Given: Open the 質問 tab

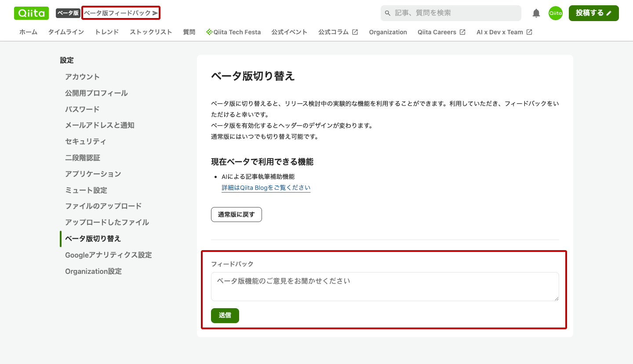Looking at the screenshot, I should [189, 32].
